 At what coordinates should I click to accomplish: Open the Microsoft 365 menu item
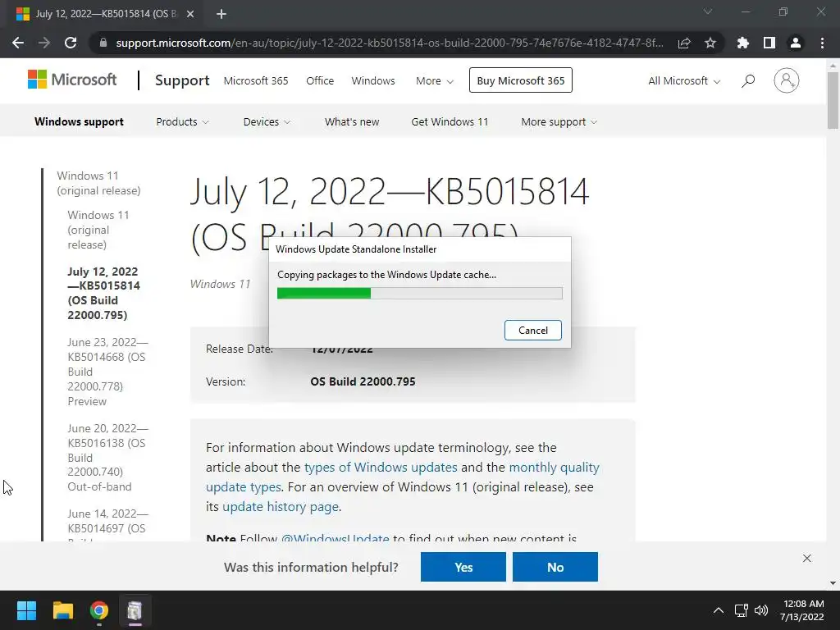[x=256, y=81]
